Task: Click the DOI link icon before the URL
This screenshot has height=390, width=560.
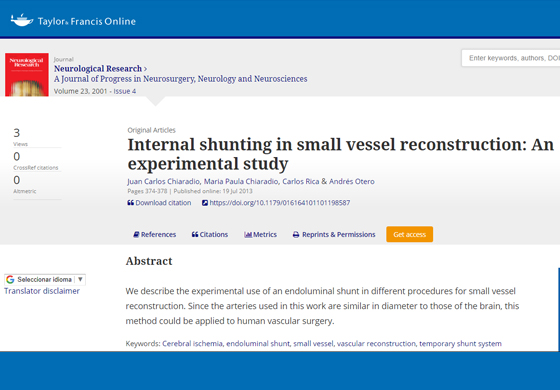Action: tap(205, 203)
